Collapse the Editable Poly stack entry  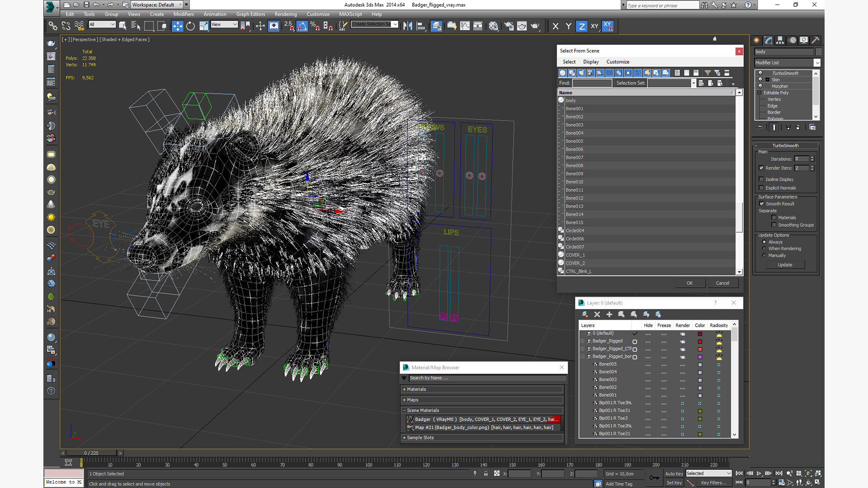pos(760,93)
